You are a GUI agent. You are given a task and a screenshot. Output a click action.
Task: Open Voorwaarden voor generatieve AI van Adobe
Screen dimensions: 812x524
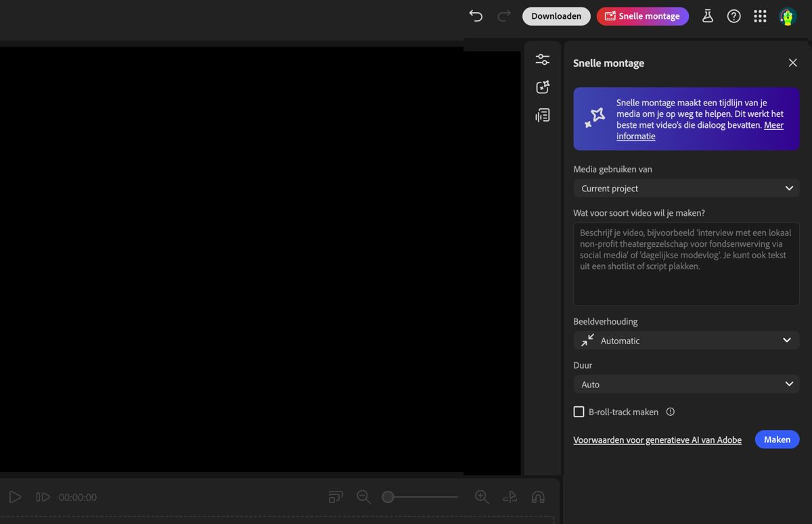click(657, 439)
